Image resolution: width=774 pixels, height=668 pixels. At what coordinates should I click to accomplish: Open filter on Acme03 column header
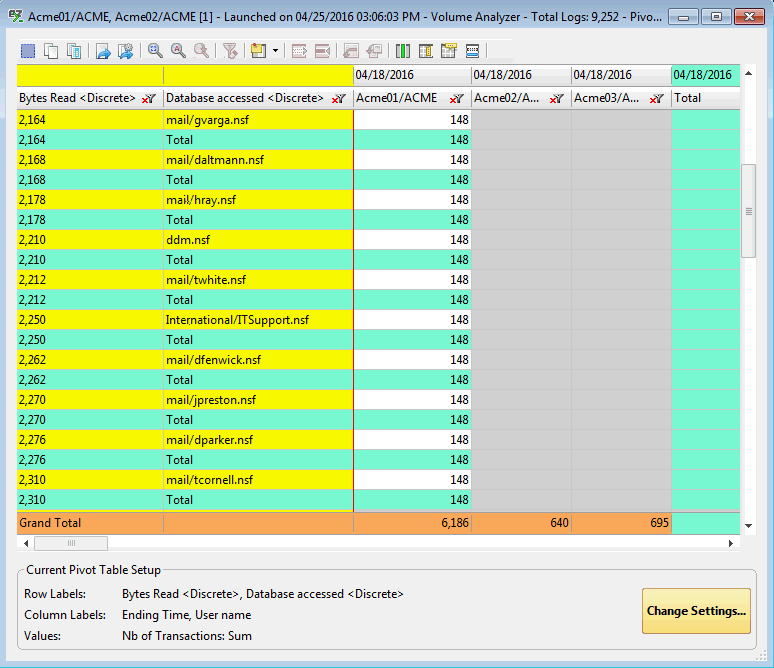coord(656,99)
